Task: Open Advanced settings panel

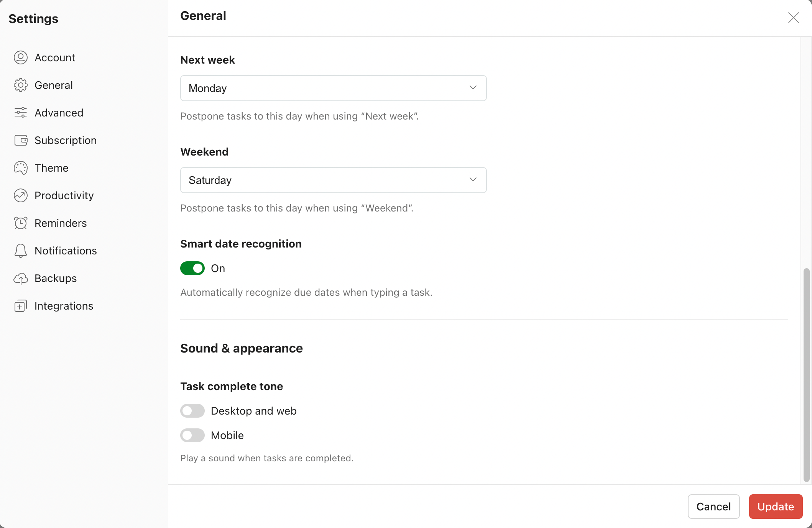Action: point(59,112)
